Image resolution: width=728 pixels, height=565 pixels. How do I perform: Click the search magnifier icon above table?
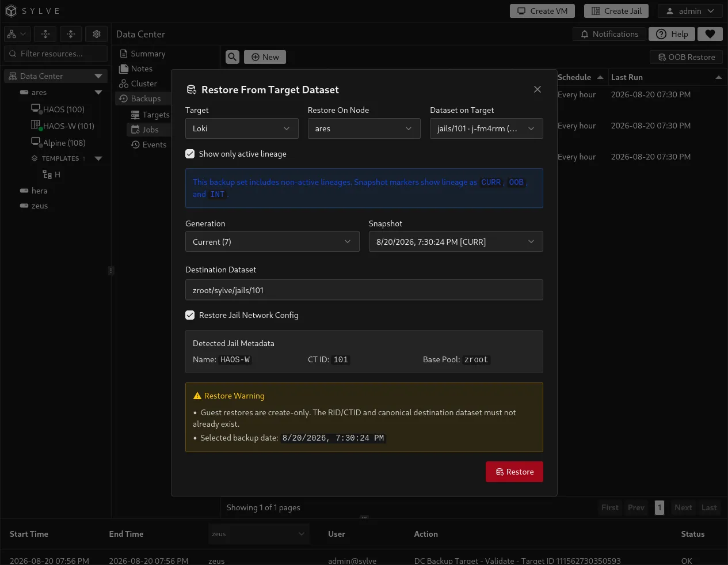click(232, 57)
